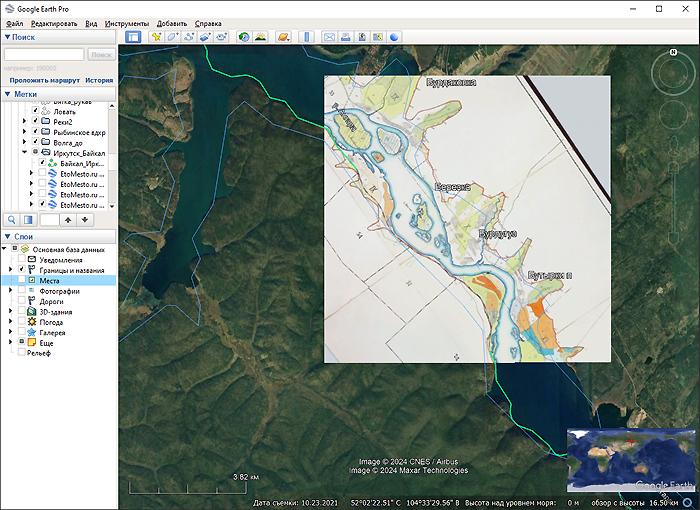
Task: Enable the Фотографии layer checkbox
Action: click(21, 291)
